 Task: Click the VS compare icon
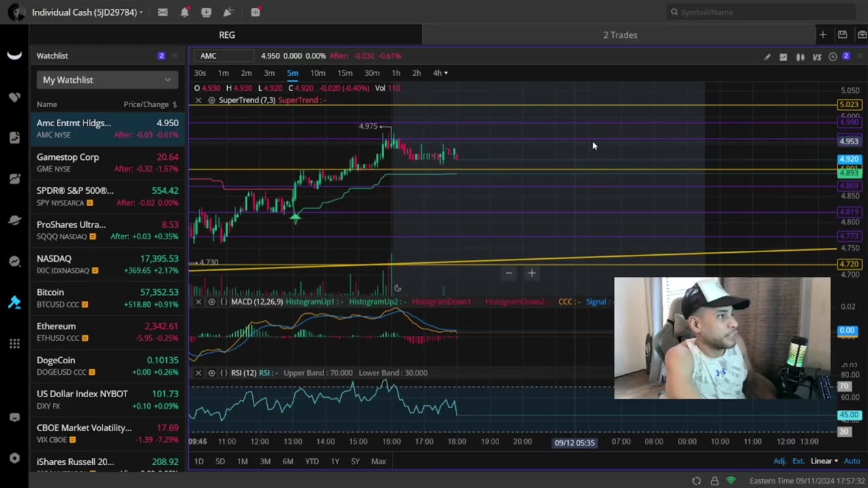tap(817, 57)
